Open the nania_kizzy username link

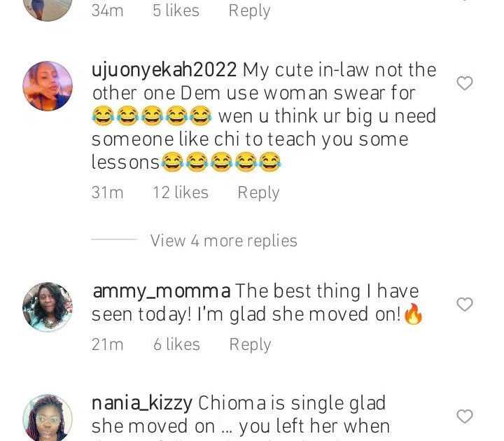pos(143,404)
